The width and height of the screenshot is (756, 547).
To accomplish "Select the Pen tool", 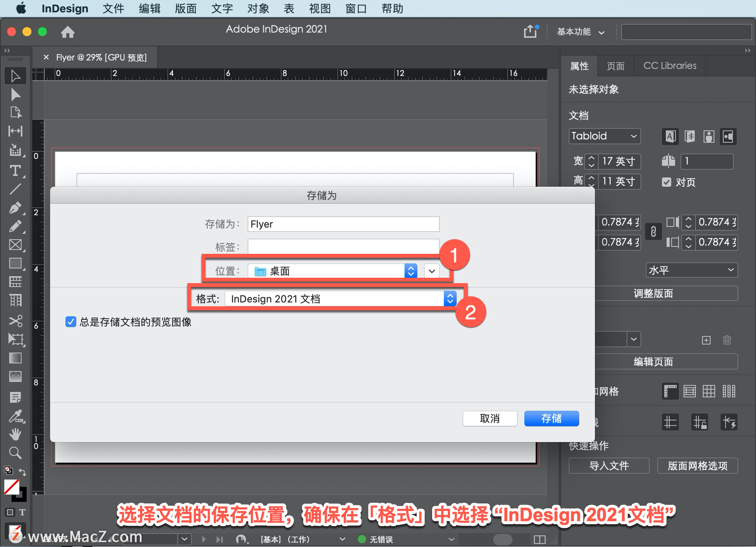I will 15,208.
